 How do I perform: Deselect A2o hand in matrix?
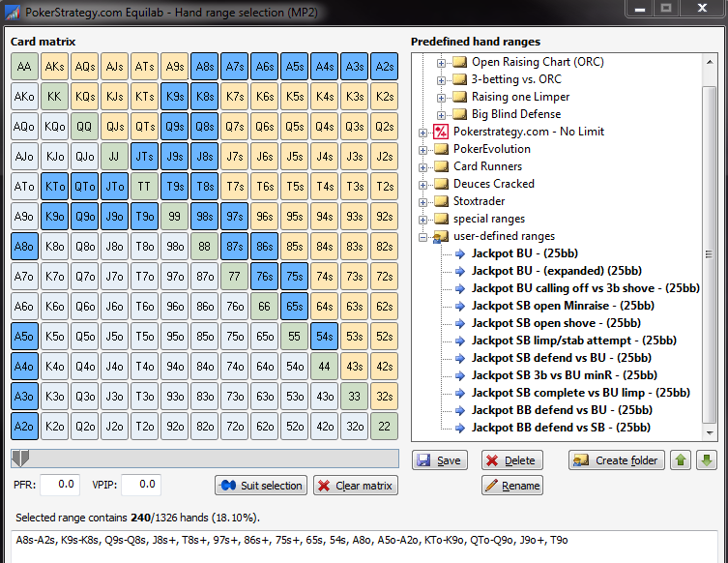(x=24, y=427)
